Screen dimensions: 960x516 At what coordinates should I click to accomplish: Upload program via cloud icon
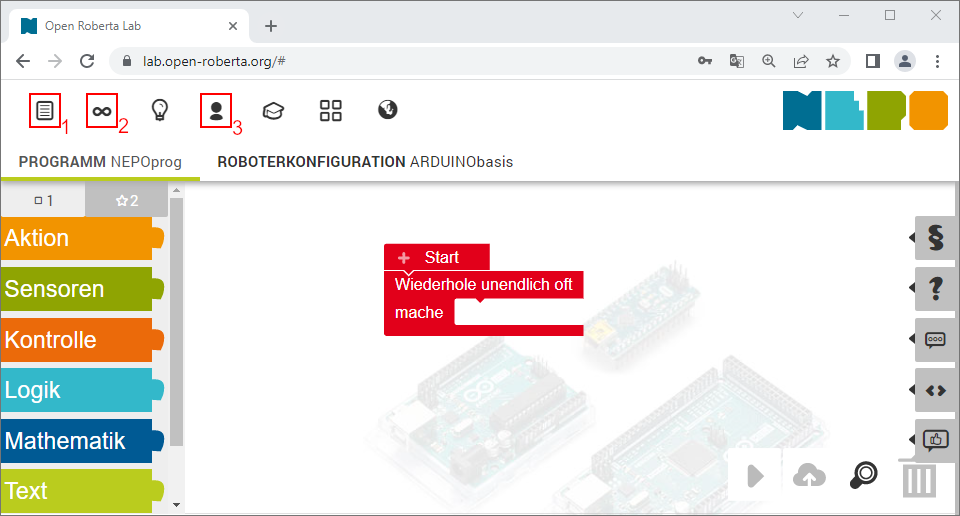click(809, 476)
